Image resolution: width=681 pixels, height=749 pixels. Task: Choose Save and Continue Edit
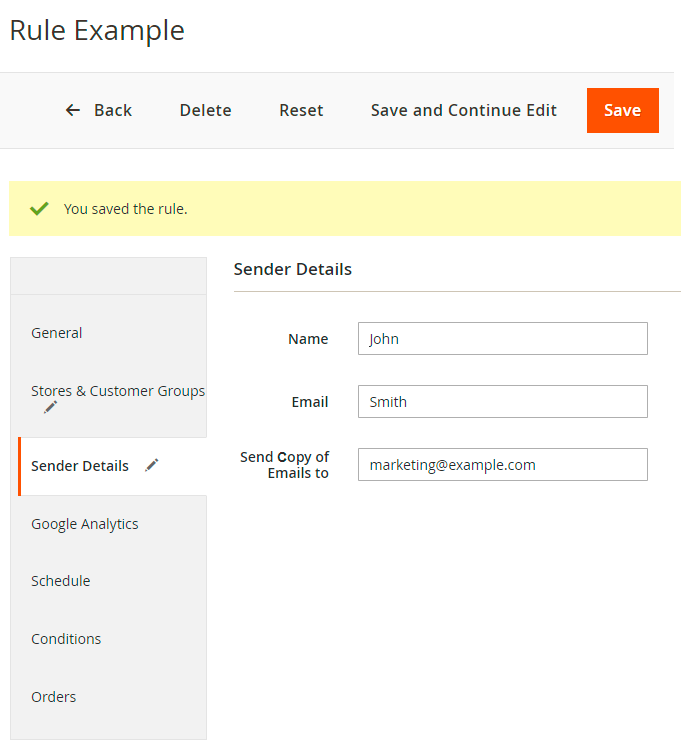click(464, 110)
